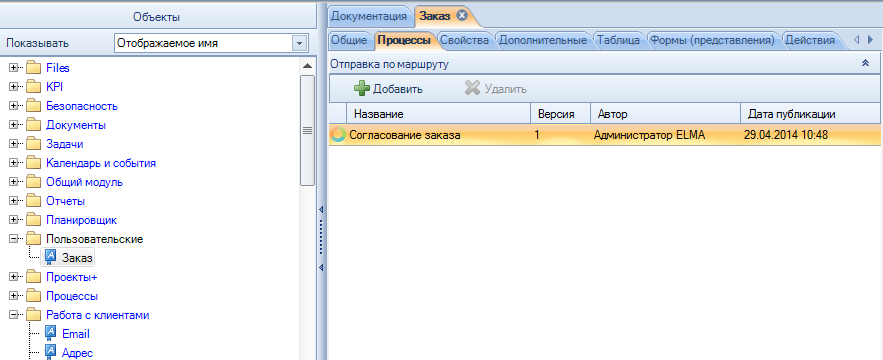Click the Files folder icon
883x360 pixels.
tap(34, 68)
